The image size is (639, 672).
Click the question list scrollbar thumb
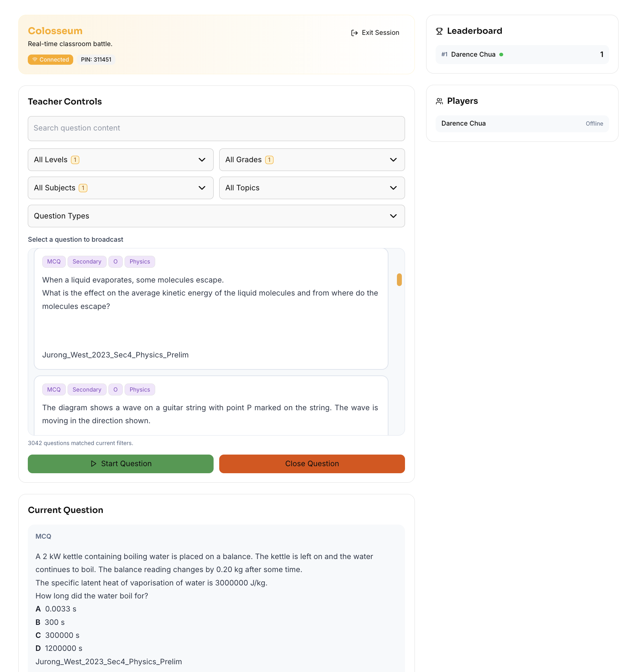point(399,280)
